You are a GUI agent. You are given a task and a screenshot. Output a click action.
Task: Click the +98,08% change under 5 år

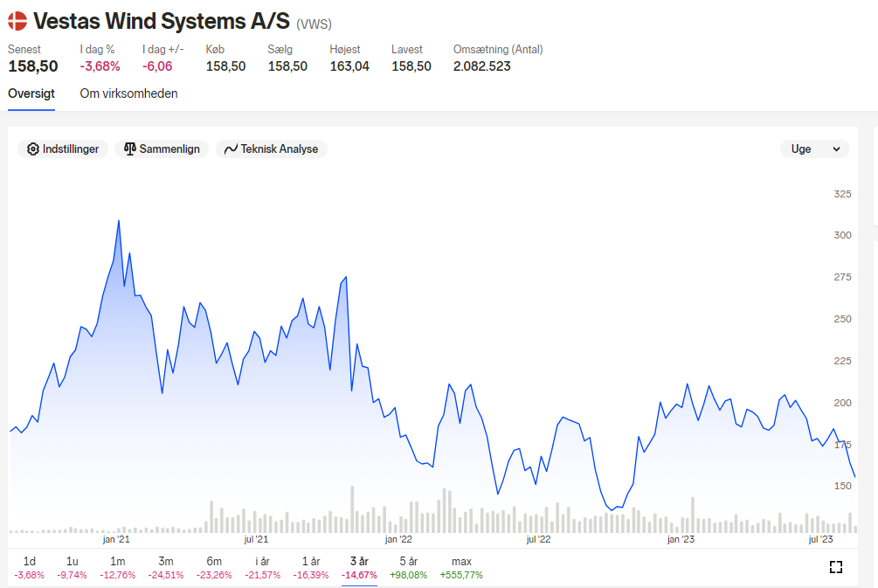tap(408, 575)
